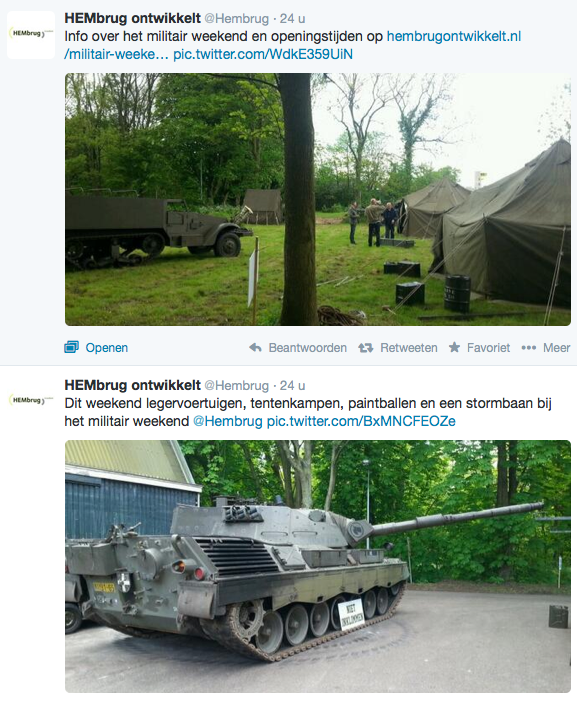Open the second tweet's 24 u timestamp
577x702 pixels.
tap(292, 385)
